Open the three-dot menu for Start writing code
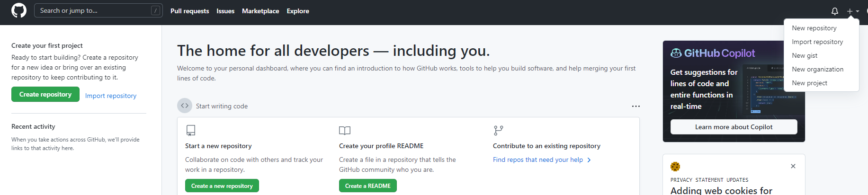The width and height of the screenshot is (868, 195). pos(636,106)
